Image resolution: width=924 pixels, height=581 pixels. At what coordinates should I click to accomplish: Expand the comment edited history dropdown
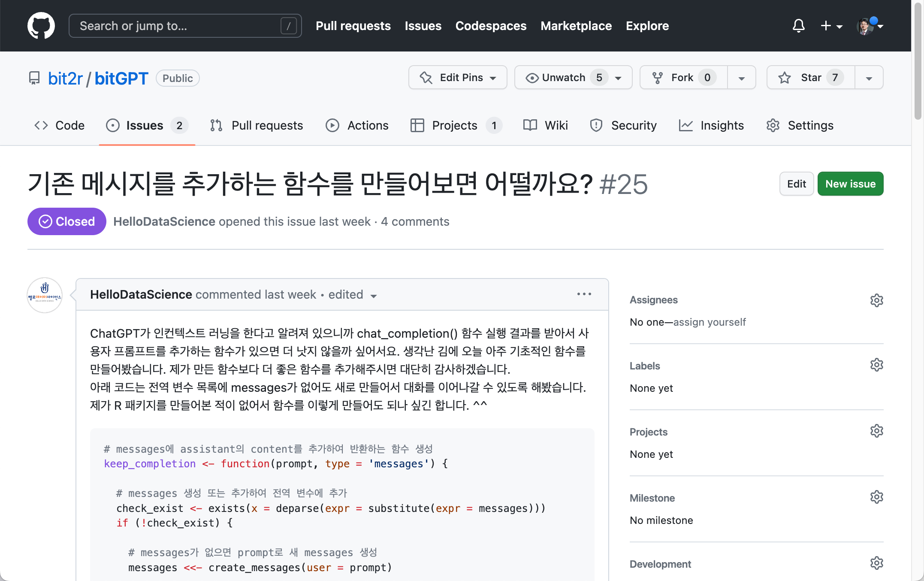[x=373, y=296]
